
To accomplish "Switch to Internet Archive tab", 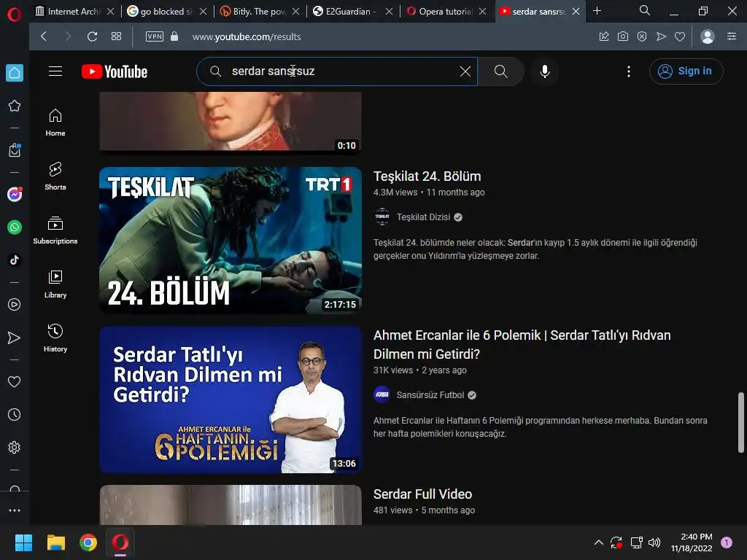I will point(69,12).
